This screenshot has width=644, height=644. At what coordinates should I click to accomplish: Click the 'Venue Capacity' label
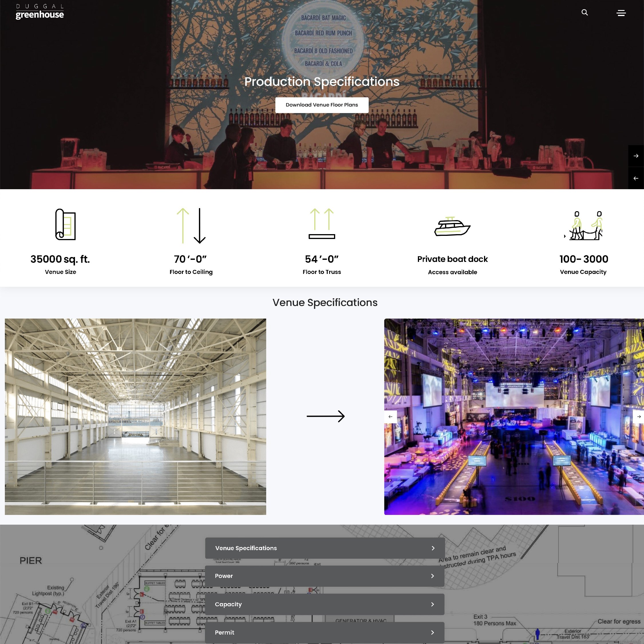[583, 272]
